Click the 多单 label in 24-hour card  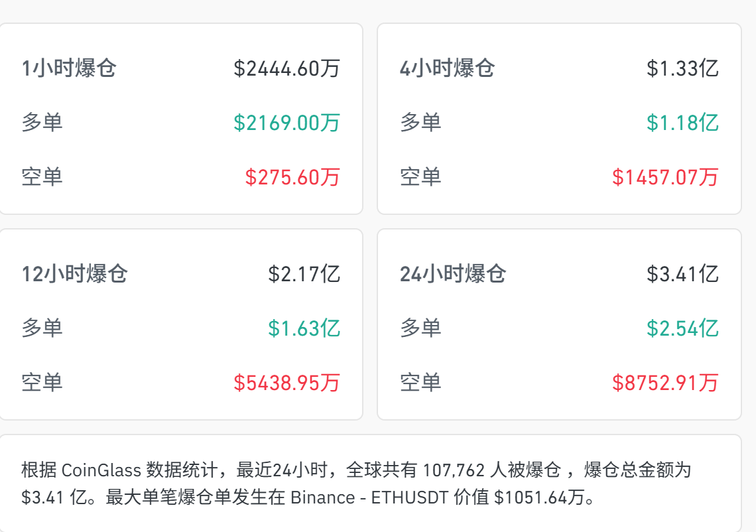point(420,328)
